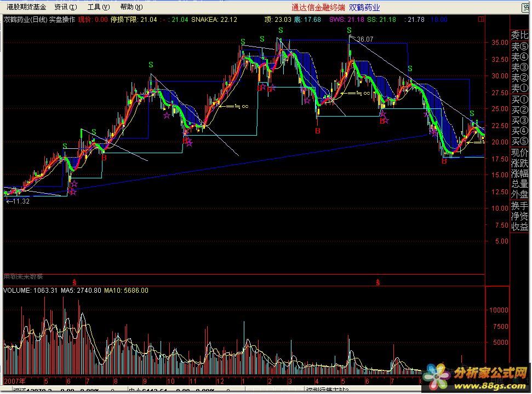Select the 委比 row in quote panel

click(519, 35)
